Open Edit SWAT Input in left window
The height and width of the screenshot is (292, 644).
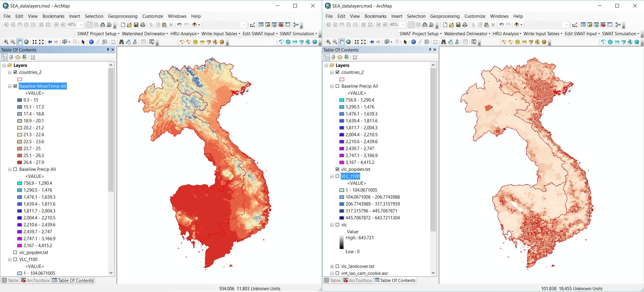(260, 34)
